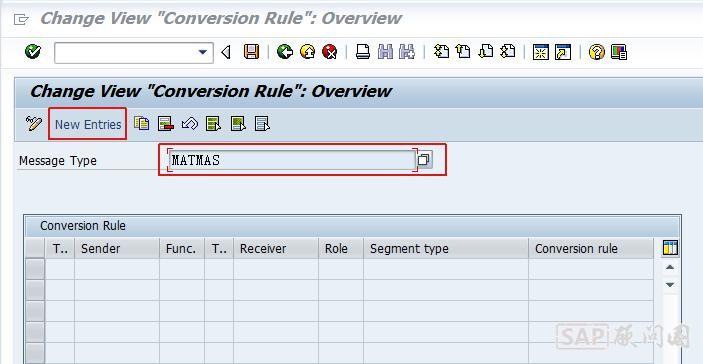The width and height of the screenshot is (703, 364).
Task: Collapse the command field with triangle icon
Action: click(226, 52)
